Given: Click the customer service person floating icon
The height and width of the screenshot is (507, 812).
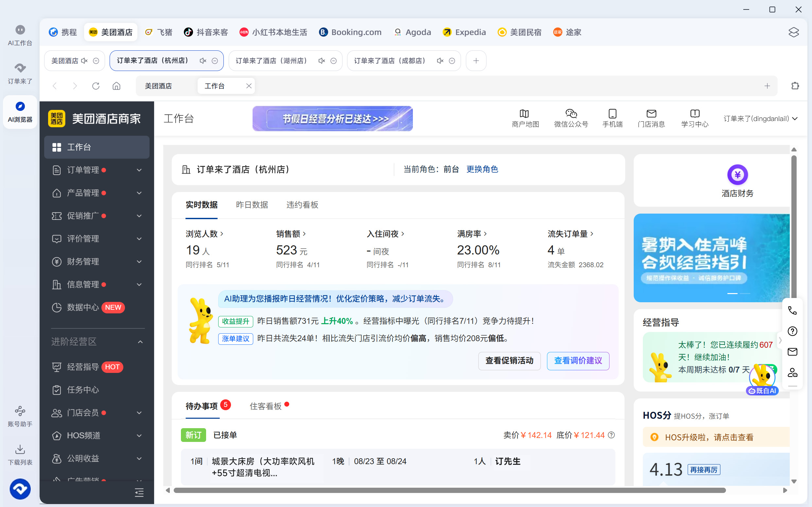Looking at the screenshot, I should (792, 373).
